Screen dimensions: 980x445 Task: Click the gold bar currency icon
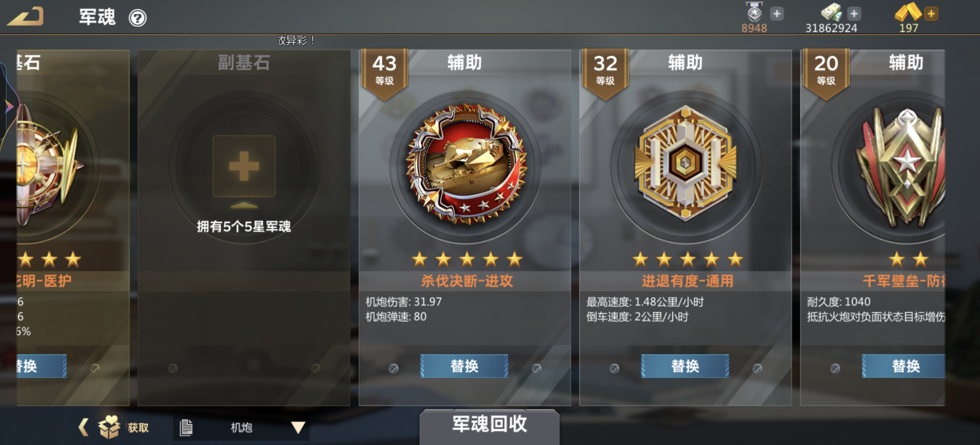908,13
